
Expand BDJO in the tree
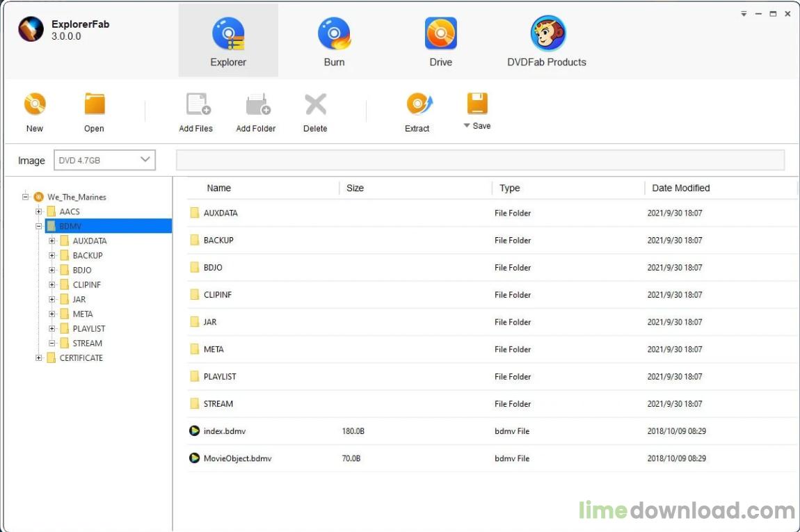(51, 270)
